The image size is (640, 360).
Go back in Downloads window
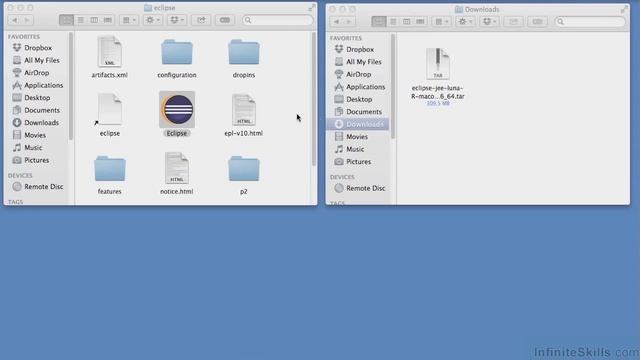click(336, 22)
